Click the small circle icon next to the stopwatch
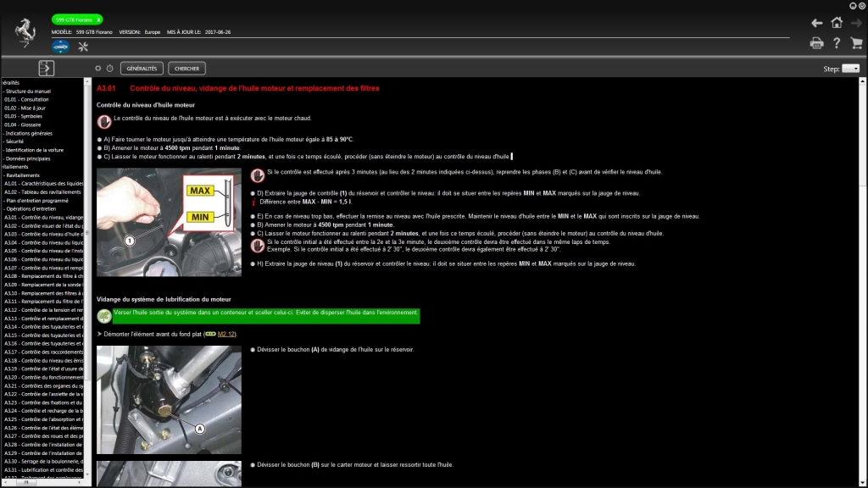The image size is (868, 488). 98,68
